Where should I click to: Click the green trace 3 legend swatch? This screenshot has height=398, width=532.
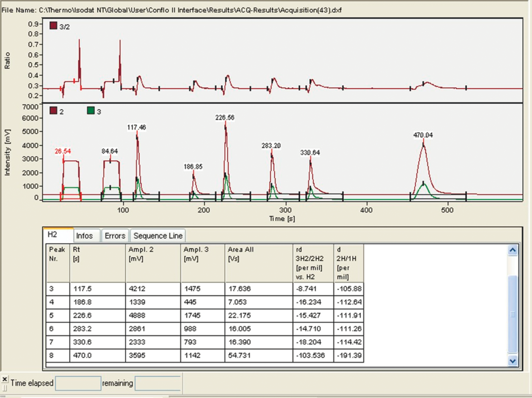[x=91, y=111]
